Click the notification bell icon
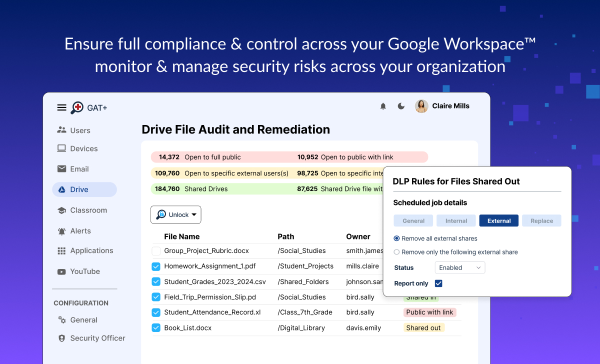600x364 pixels. tap(383, 106)
